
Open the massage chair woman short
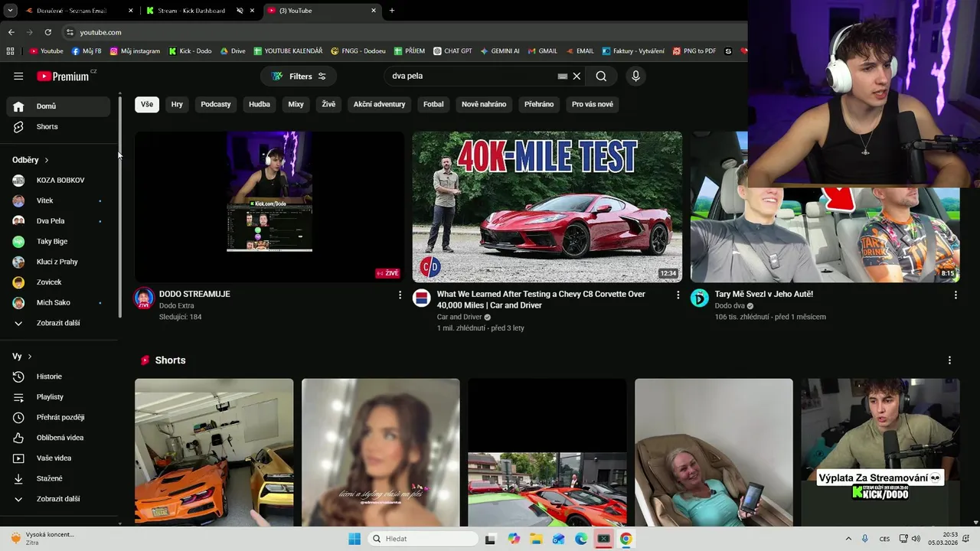point(714,452)
